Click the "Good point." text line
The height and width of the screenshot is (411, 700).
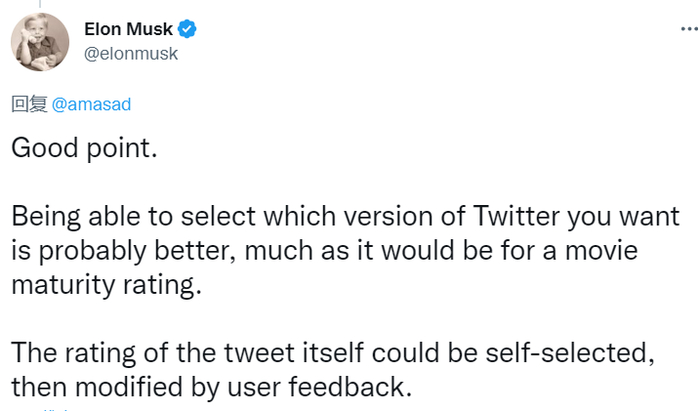coord(84,148)
